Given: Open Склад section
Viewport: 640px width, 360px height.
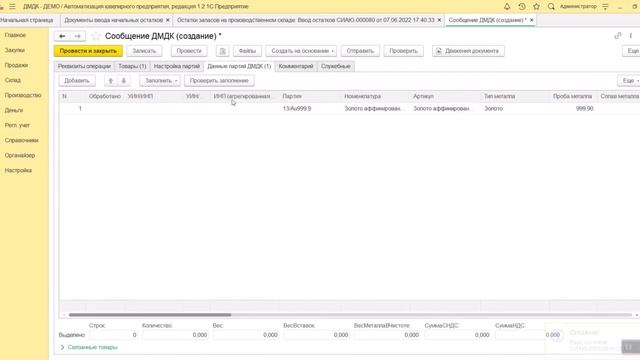Looking at the screenshot, I should coord(13,80).
